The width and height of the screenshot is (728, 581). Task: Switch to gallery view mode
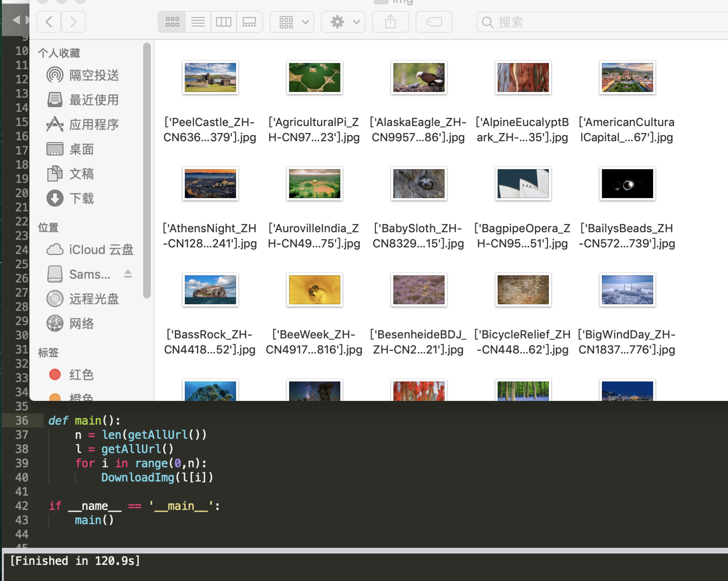tap(249, 22)
